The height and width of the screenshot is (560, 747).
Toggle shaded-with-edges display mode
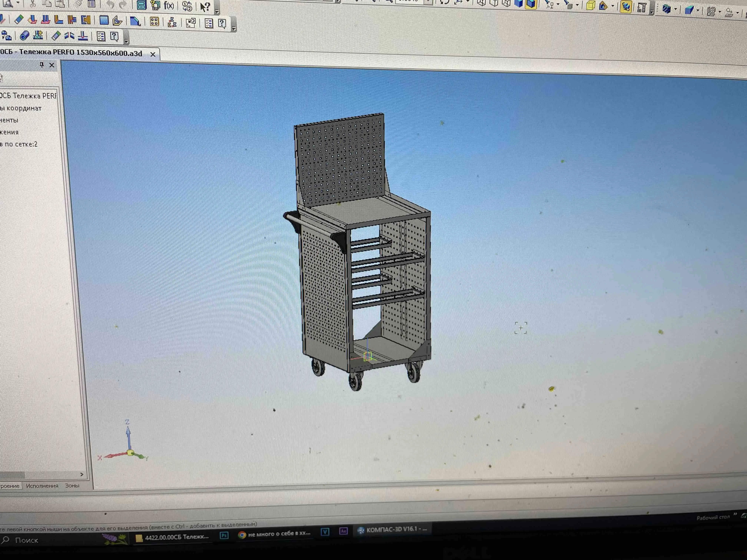click(x=531, y=4)
